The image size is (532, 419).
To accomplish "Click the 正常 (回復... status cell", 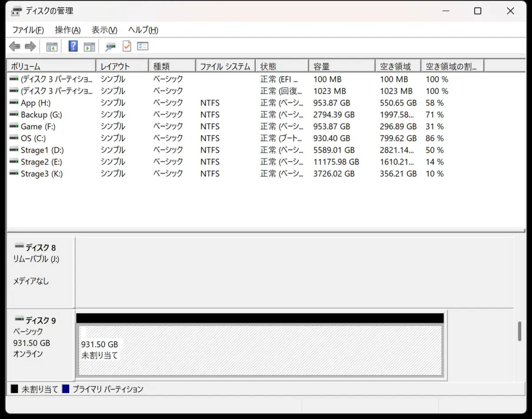I will 281,91.
